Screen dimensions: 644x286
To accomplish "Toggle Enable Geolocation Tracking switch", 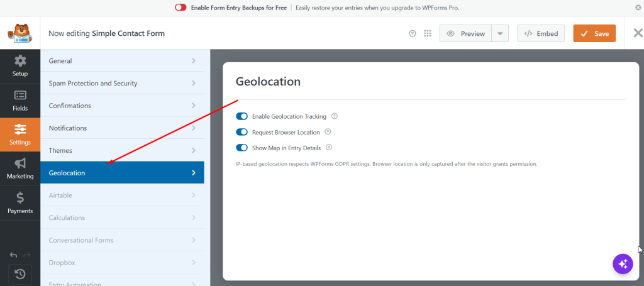I will 242,116.
